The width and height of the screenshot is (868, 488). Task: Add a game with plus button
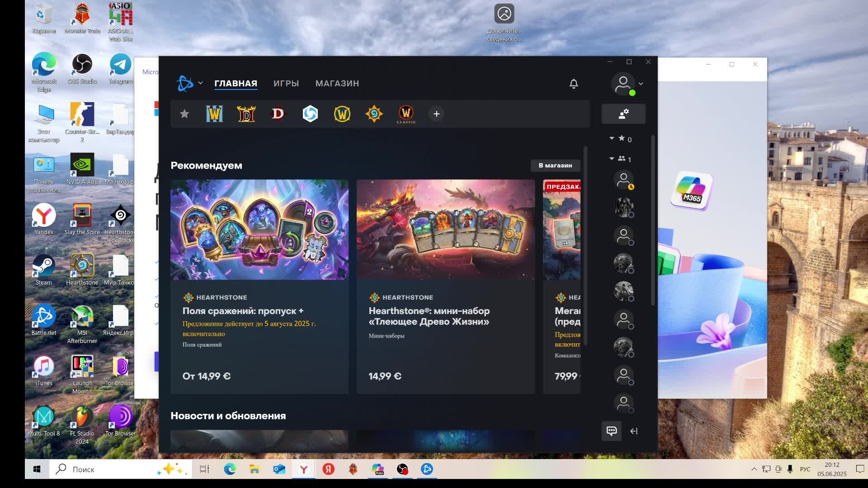pyautogui.click(x=436, y=114)
